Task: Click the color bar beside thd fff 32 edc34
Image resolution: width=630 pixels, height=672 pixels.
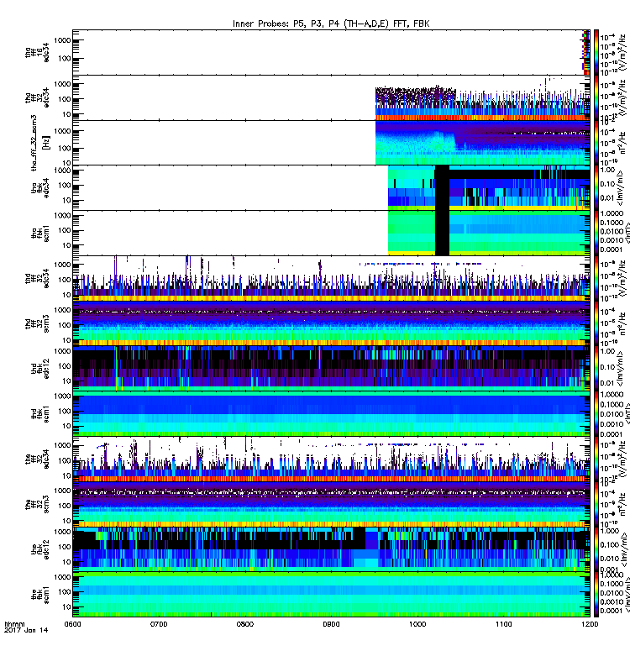Action: 596,279
